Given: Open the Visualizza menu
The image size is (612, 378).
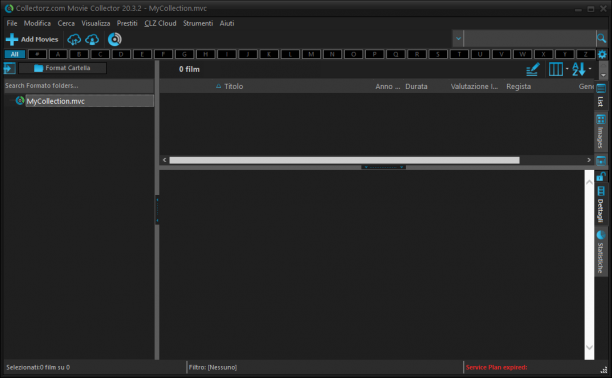Looking at the screenshot, I should (96, 23).
